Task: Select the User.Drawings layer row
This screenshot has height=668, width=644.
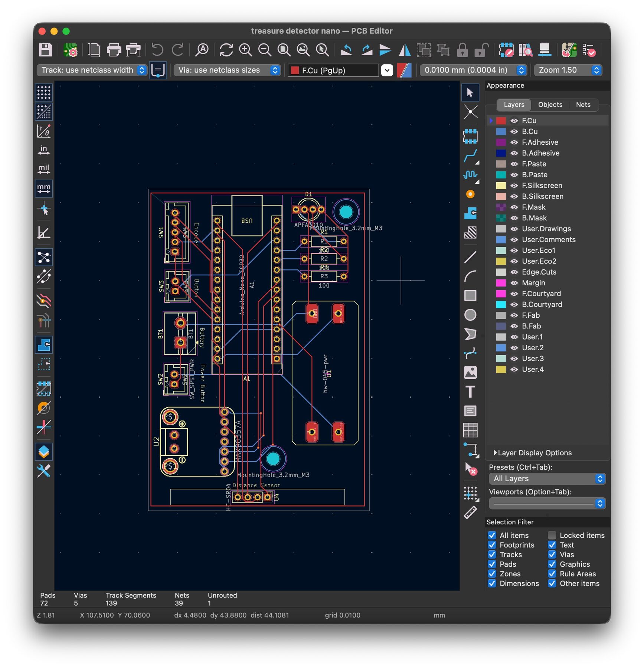Action: click(x=547, y=229)
